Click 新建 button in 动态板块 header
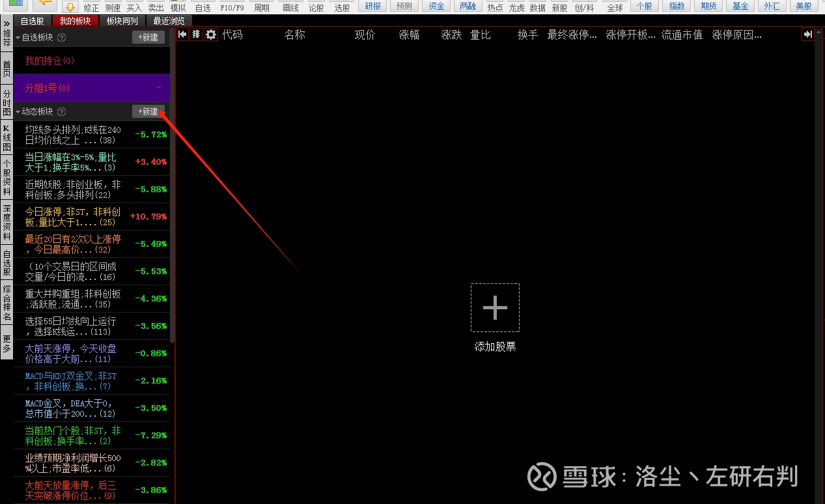This screenshot has height=504, width=825. point(148,111)
